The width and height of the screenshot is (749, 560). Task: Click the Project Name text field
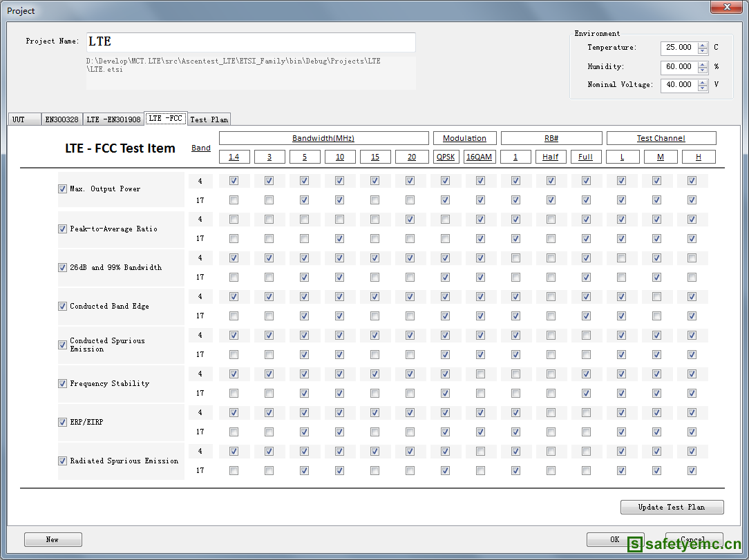(252, 42)
